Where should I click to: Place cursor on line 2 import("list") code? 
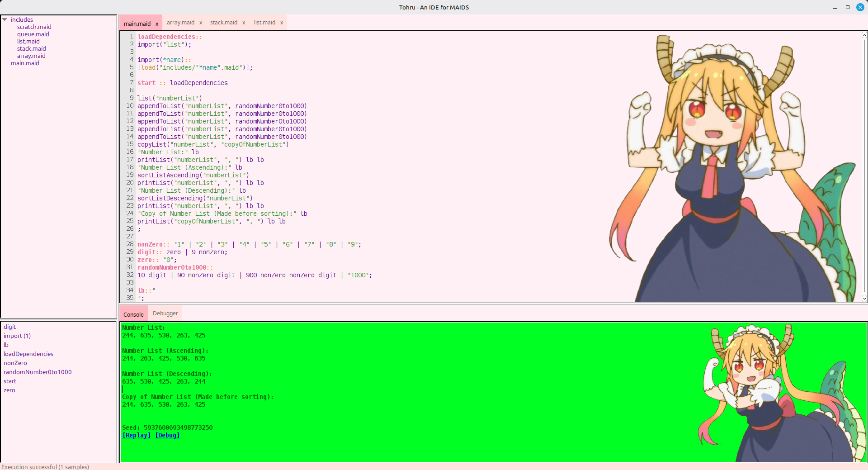(x=165, y=44)
